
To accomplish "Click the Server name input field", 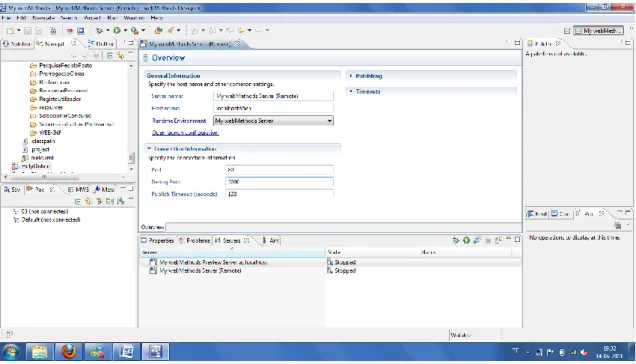I will pyautogui.click(x=273, y=96).
